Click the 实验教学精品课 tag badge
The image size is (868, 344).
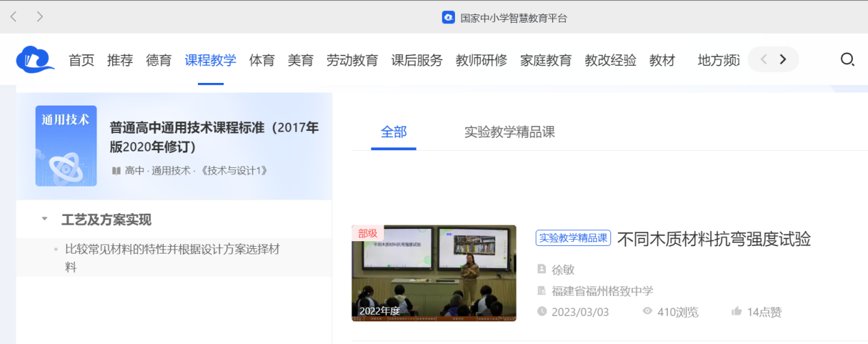[573, 238]
